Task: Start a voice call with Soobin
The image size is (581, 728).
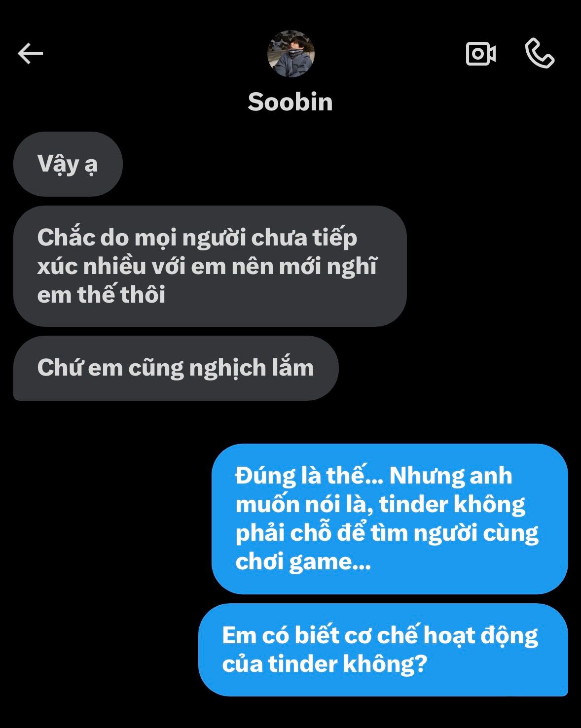Action: pos(540,53)
